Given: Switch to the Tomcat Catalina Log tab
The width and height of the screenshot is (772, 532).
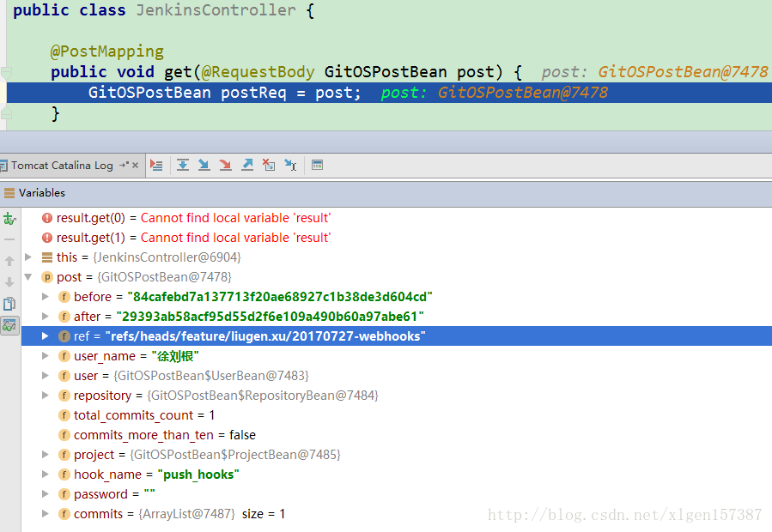Looking at the screenshot, I should 62,165.
